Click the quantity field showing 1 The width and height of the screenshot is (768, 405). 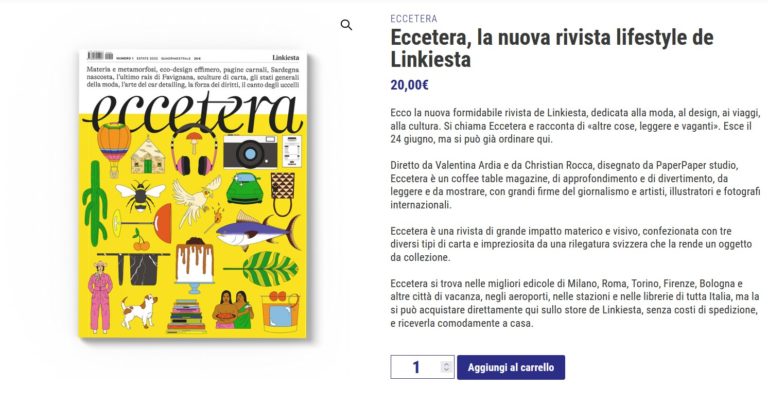(422, 367)
